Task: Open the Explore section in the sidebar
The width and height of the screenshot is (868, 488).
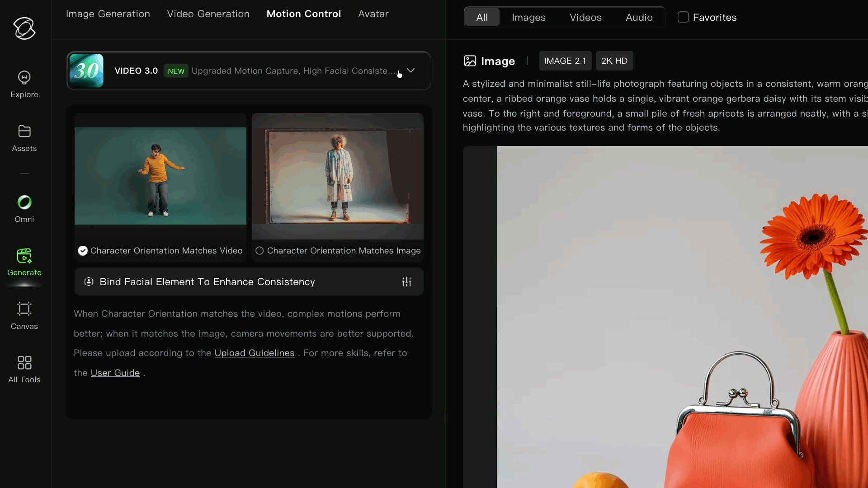Action: pyautogui.click(x=24, y=84)
